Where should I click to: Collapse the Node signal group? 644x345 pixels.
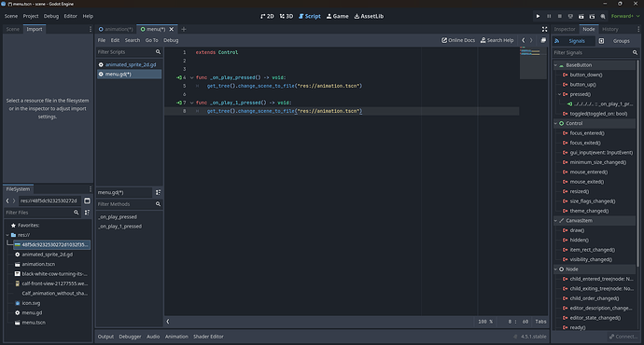pos(555,269)
